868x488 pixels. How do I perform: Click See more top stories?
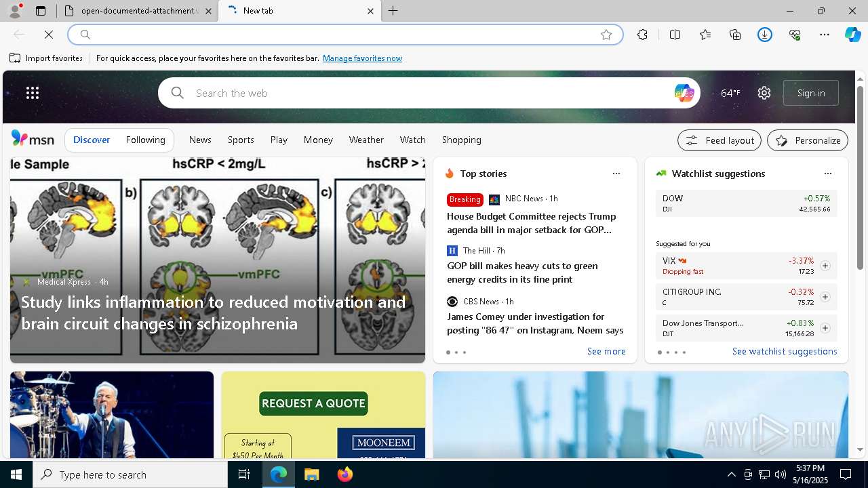[606, 351]
